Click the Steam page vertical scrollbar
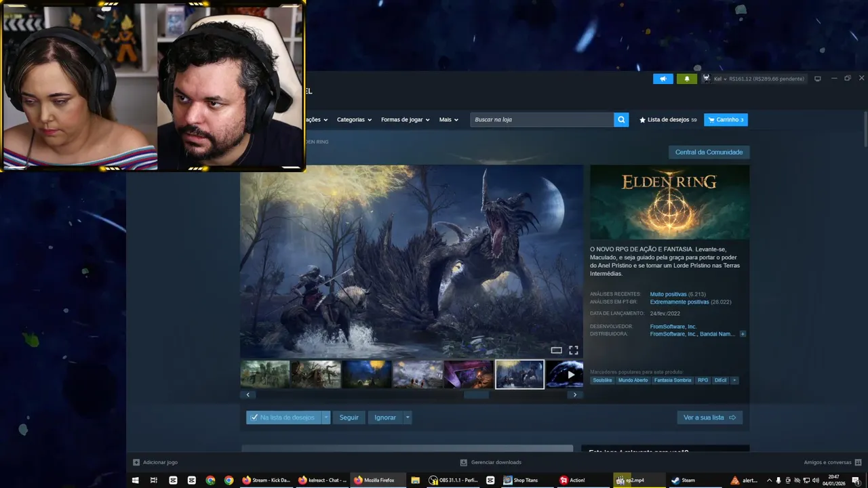 (x=865, y=129)
